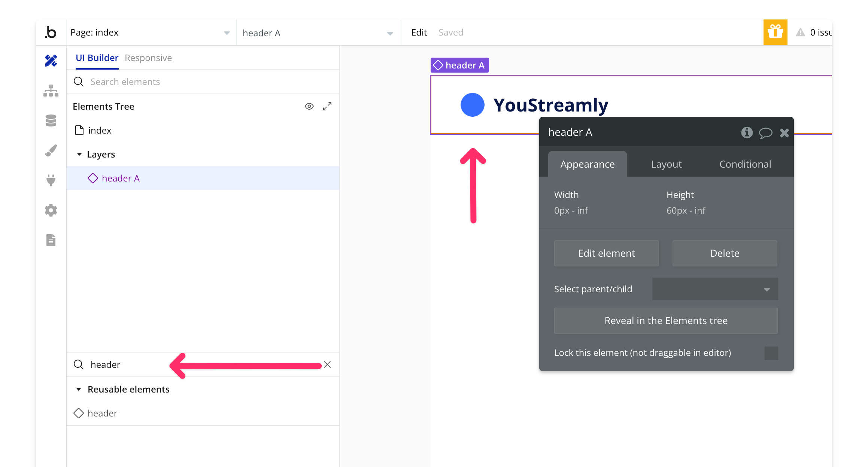Screen dimensions: 868x467
Task: Open the Design tab icon in sidebar
Action: tap(51, 61)
